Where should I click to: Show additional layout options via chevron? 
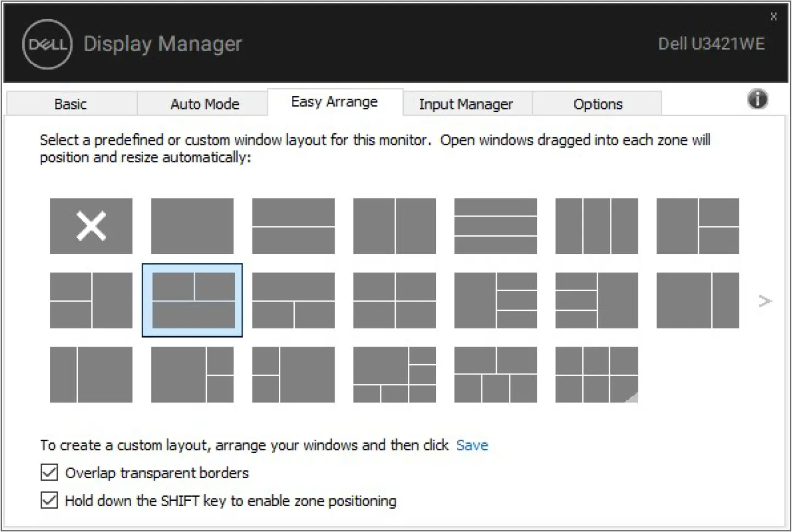point(765,301)
